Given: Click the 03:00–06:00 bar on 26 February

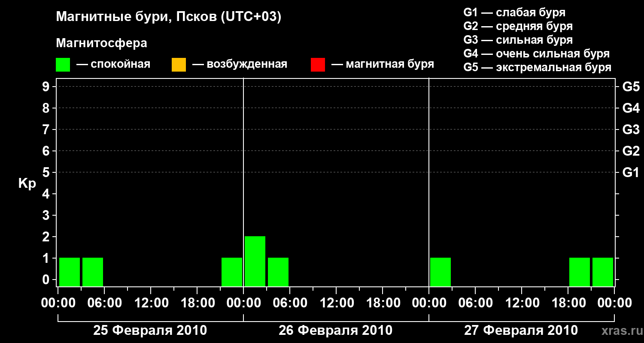Looking at the screenshot, I should [x=278, y=272].
